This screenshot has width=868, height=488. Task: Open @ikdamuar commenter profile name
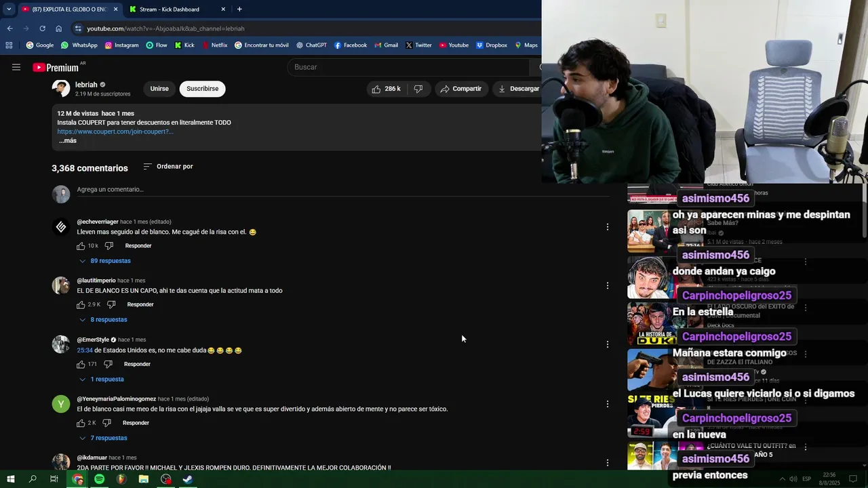tap(92, 457)
